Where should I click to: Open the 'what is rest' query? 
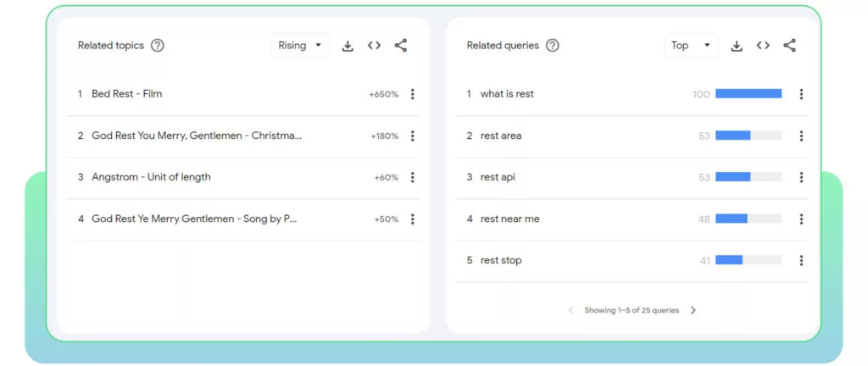click(x=507, y=94)
